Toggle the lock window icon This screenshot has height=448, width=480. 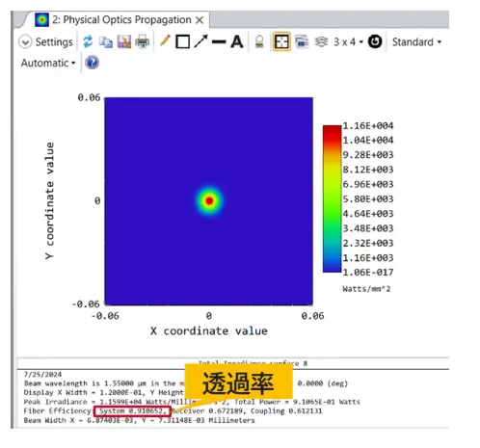coord(259,41)
